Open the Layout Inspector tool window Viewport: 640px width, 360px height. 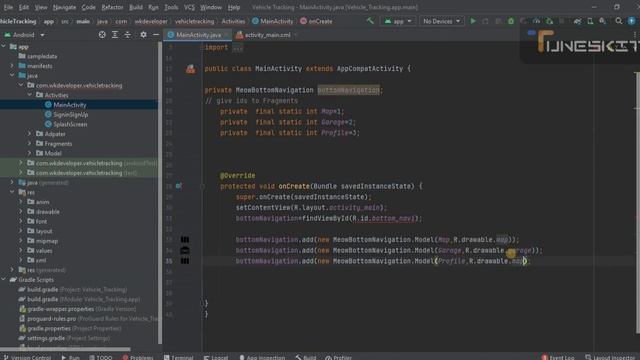click(611, 357)
